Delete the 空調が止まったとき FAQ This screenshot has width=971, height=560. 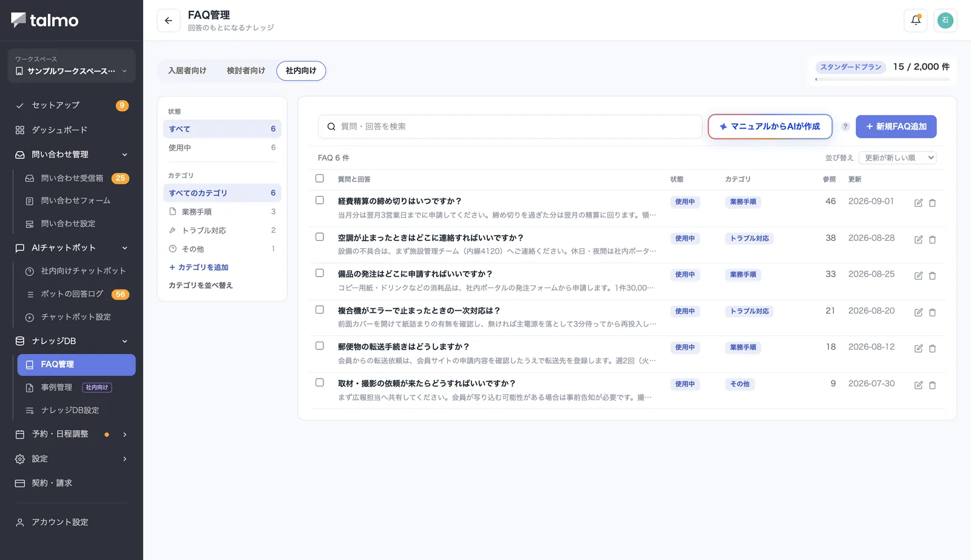tap(932, 240)
